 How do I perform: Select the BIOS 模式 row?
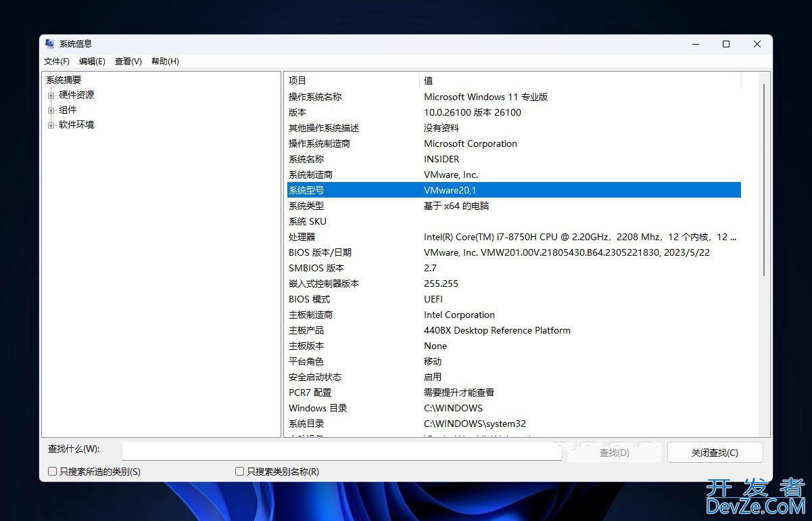tap(513, 299)
